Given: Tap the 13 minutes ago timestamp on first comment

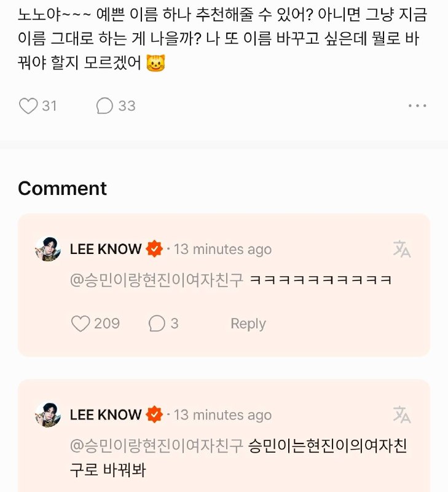Looking at the screenshot, I should tap(222, 250).
